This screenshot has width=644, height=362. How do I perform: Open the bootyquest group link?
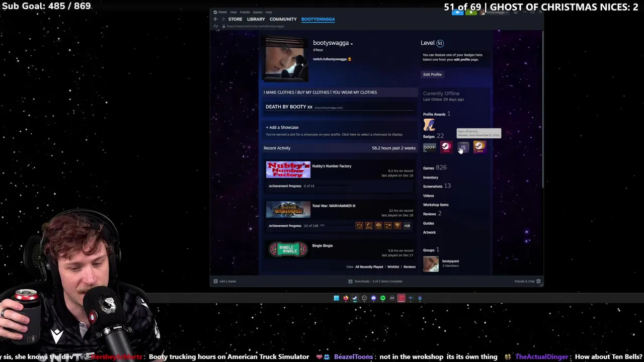450,261
